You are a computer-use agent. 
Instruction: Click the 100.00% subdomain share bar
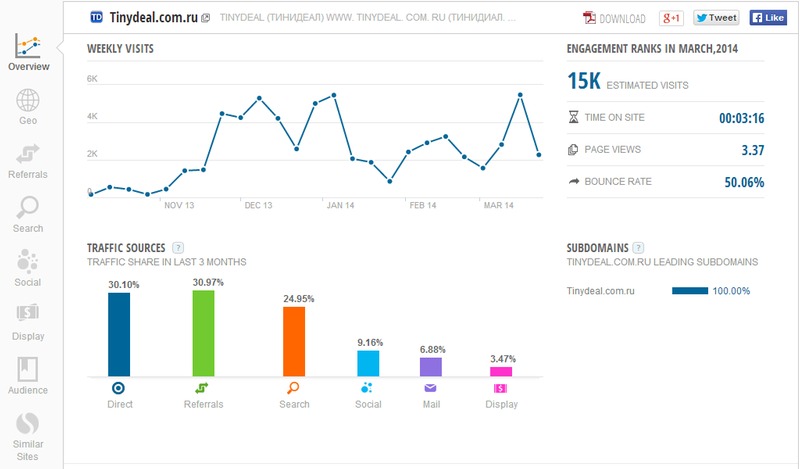point(690,291)
